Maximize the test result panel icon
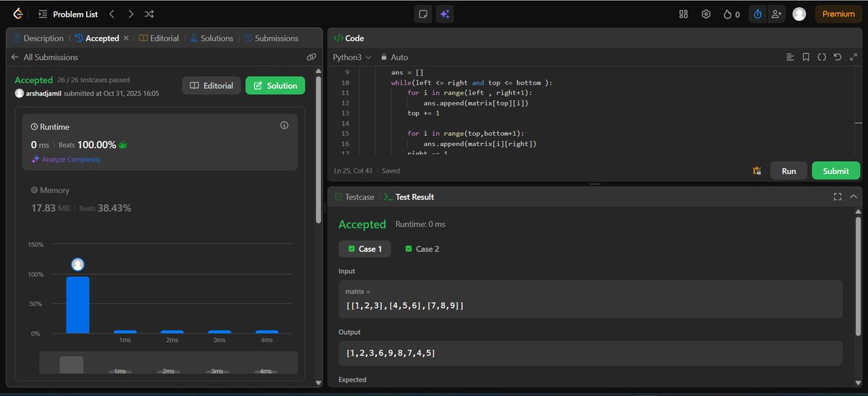This screenshot has height=396, width=868. tap(838, 197)
